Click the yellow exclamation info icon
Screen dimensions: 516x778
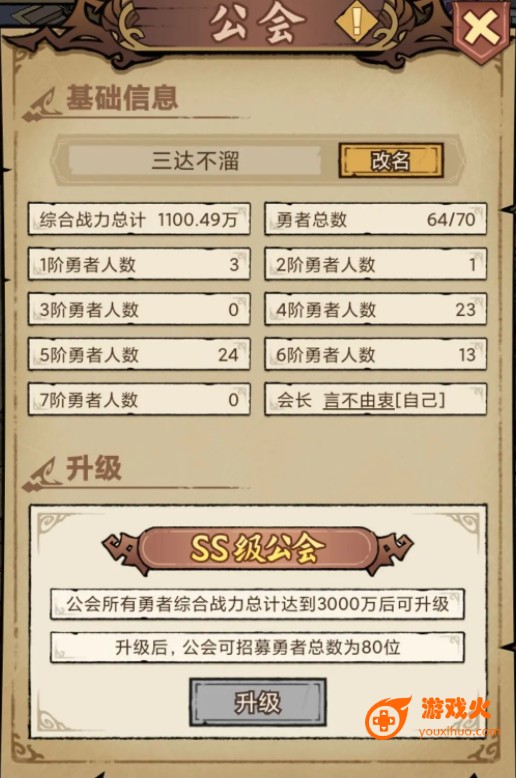[356, 21]
